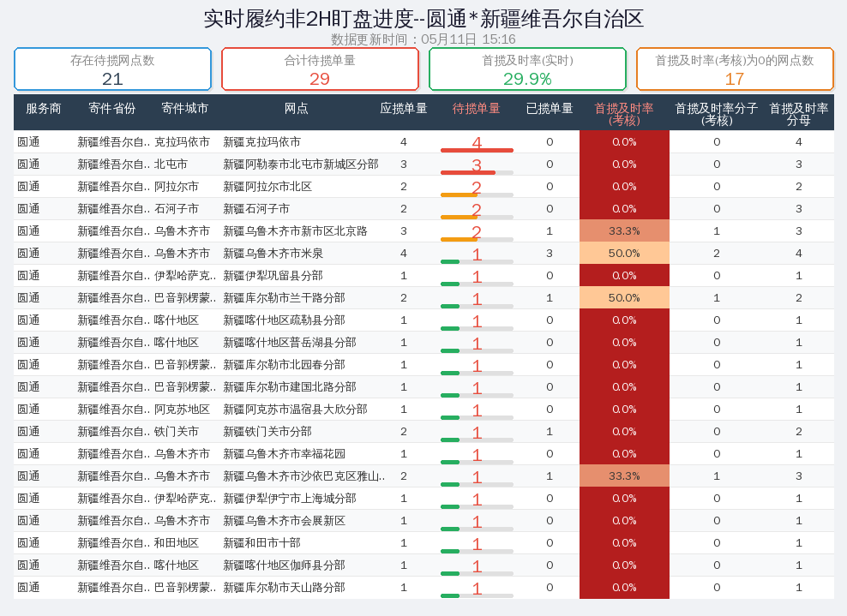Click the 50.0% cell for 新疆库尔勒市兰干路分部
The height and width of the screenshot is (616, 847).
(x=624, y=298)
